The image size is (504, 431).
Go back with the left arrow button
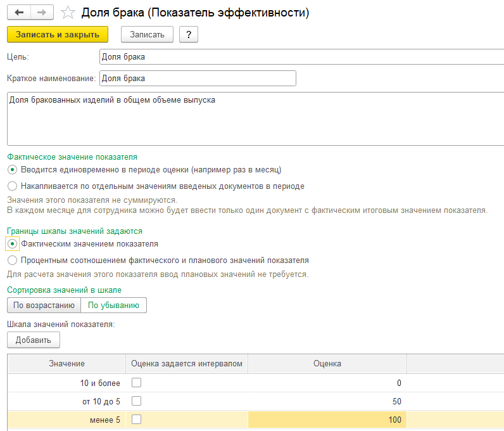point(19,13)
